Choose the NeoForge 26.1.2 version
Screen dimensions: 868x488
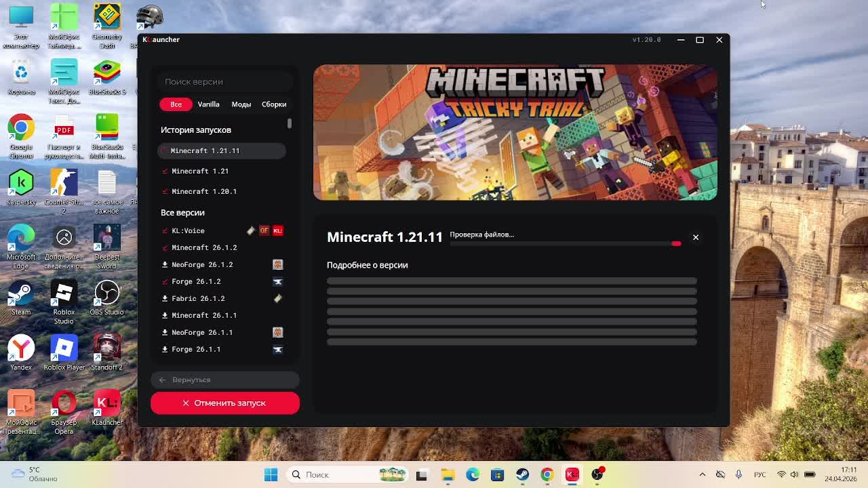click(222, 264)
